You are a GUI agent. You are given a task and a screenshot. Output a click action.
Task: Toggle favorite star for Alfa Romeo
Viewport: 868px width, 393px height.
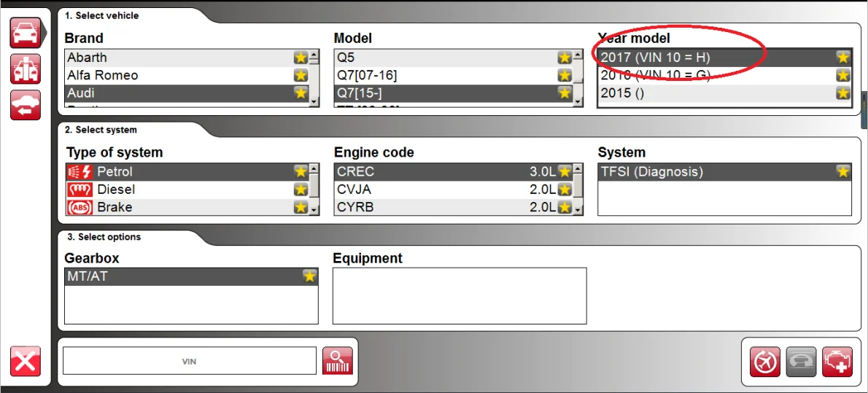pyautogui.click(x=301, y=75)
